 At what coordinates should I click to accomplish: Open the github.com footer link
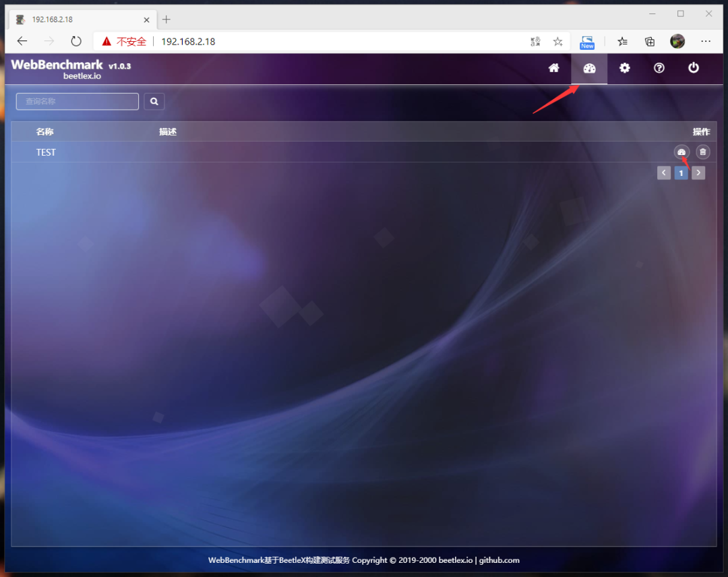pos(499,560)
